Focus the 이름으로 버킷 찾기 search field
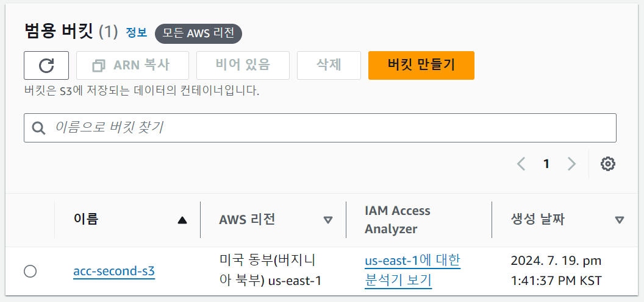Viewport: 644px width, 302px height. (x=320, y=128)
